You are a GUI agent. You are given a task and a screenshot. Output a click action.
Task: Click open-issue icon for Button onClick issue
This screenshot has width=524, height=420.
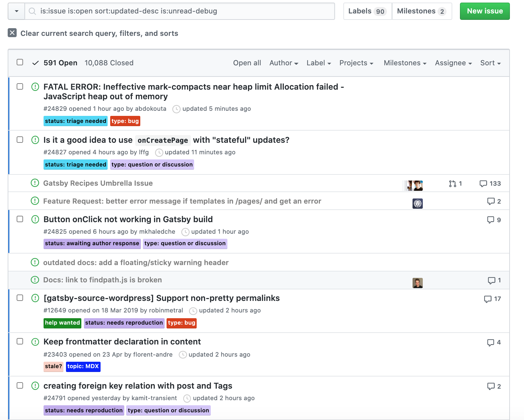click(x=35, y=219)
